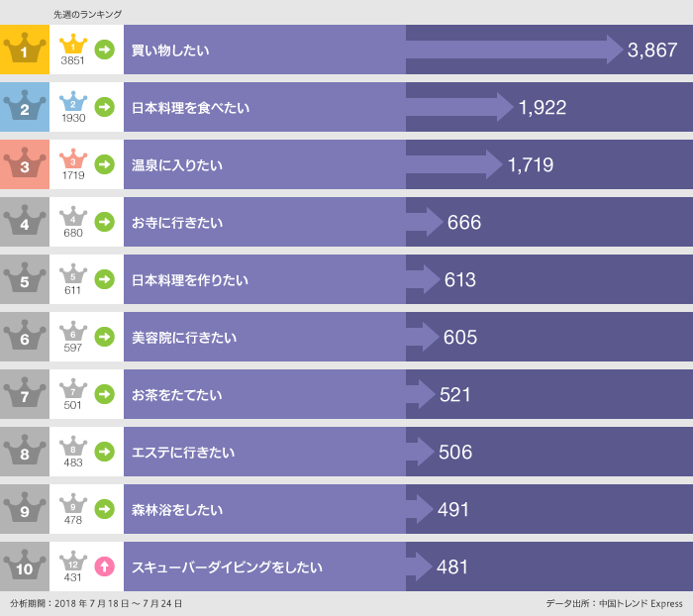Click the gray rank 10 crown icon

tap(24, 566)
